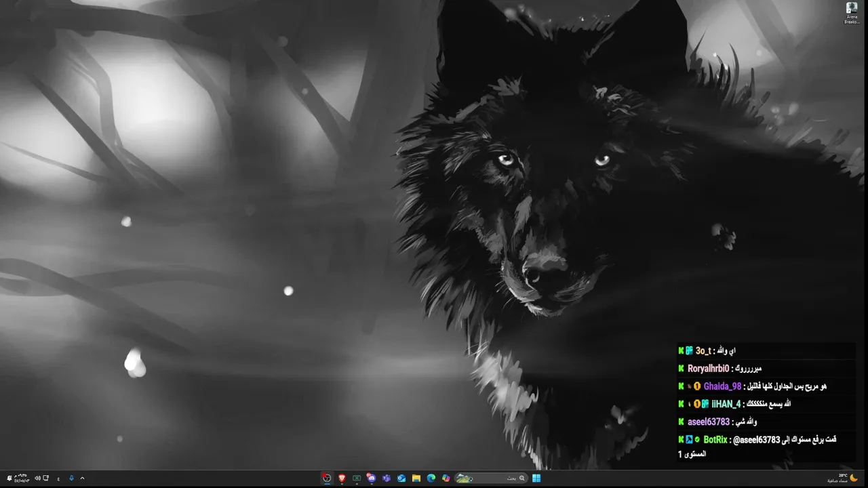This screenshot has height=488, width=868.
Task: Open notifications bell in system tray
Action: point(9,478)
